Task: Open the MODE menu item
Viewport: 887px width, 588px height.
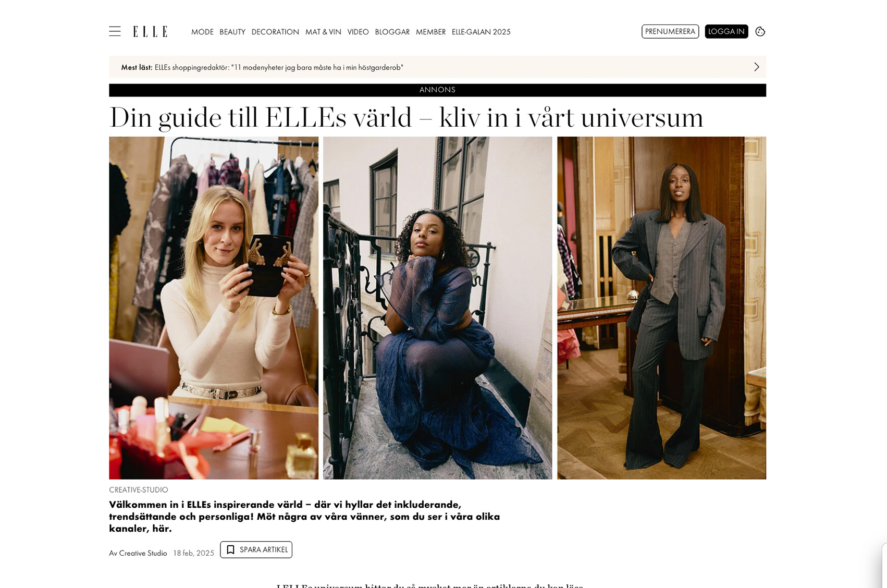Action: coord(202,32)
